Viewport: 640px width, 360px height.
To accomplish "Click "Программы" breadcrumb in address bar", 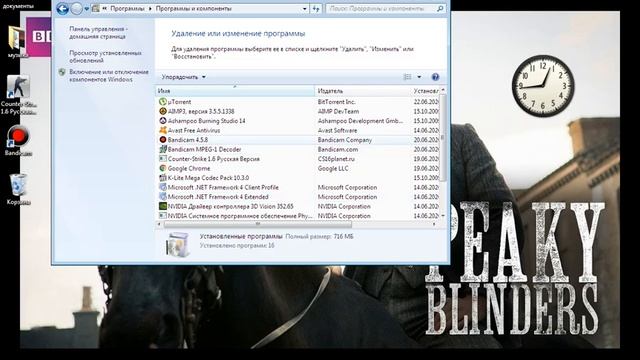I will pos(127,9).
